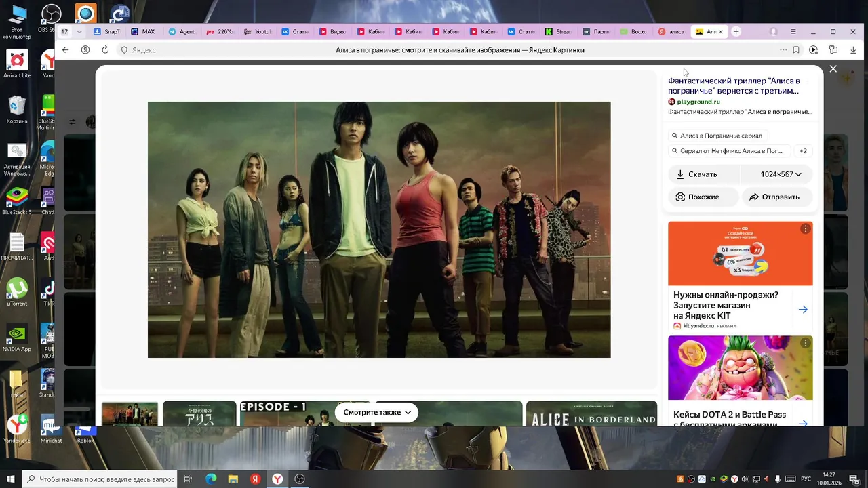Expand the +2 more suggestions chip

point(803,151)
